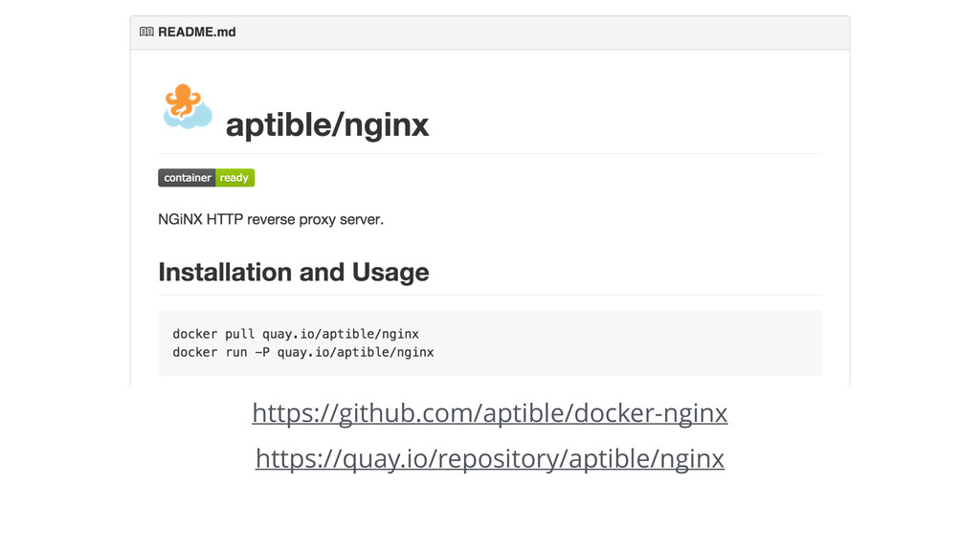Viewport: 980px width, 551px height.
Task: Click the README book icon
Action: 146,32
